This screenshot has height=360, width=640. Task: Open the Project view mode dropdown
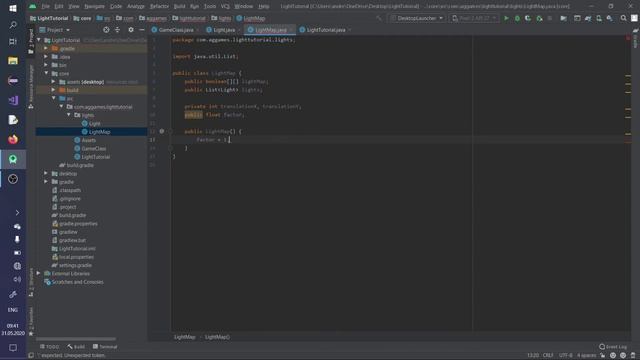[55, 30]
